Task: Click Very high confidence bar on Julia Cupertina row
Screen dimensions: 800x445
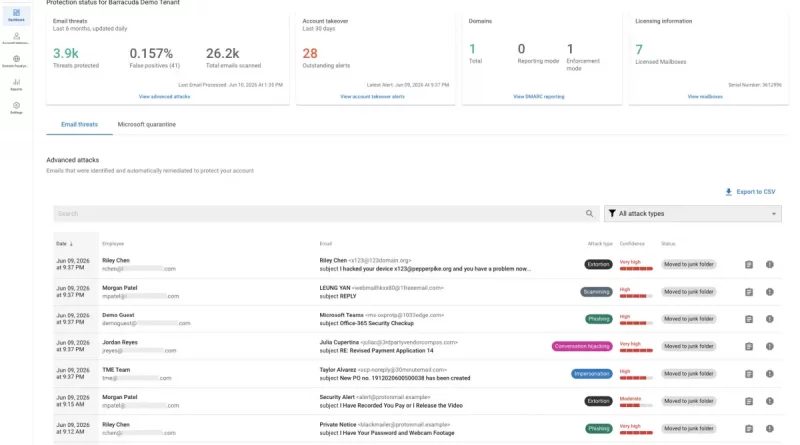Action: coord(636,351)
